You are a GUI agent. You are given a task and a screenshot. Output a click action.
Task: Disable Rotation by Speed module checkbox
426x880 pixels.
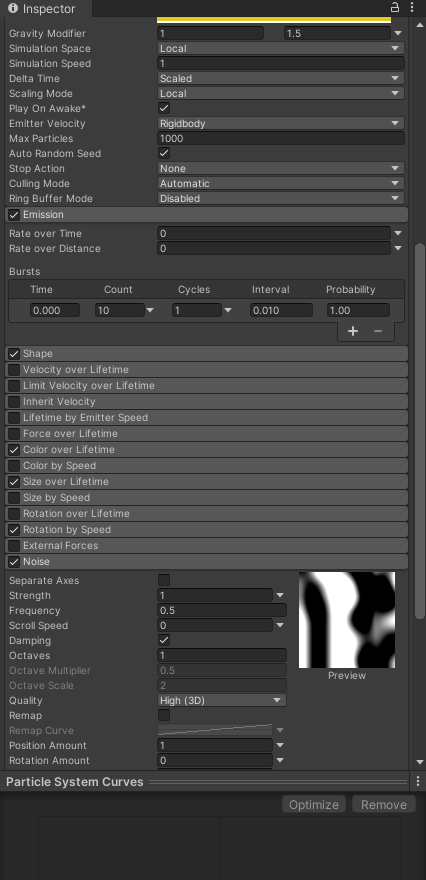[14, 530]
